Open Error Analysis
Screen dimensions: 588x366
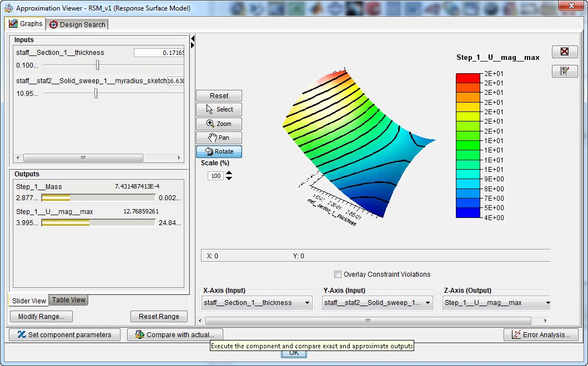[541, 335]
